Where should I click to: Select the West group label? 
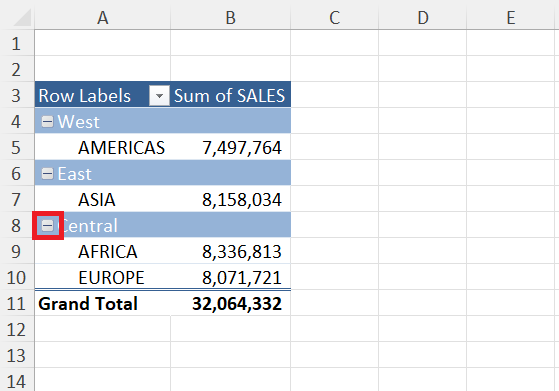click(x=78, y=122)
